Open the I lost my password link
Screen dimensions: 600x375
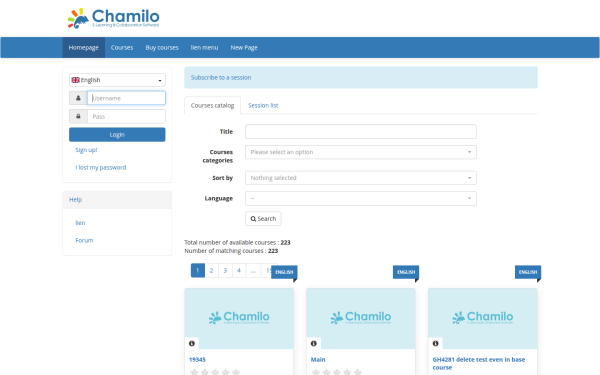coord(101,168)
